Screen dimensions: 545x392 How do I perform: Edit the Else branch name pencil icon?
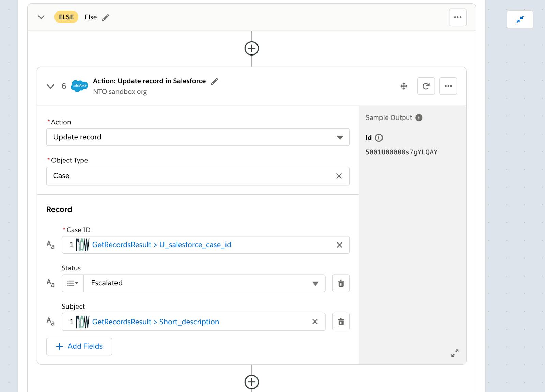coord(106,17)
